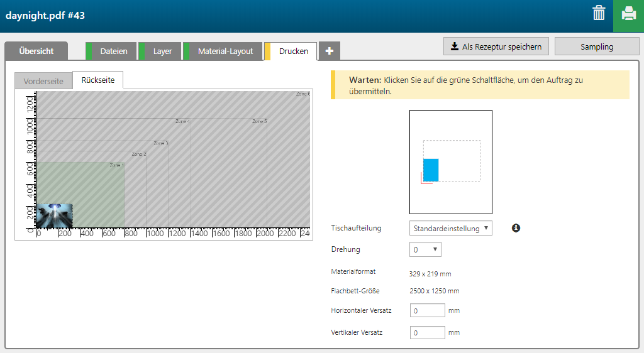Screen dimensions: 644x353
Task: Expand the Tischaufteilung Standardeinstellung dropdown
Action: tap(450, 229)
